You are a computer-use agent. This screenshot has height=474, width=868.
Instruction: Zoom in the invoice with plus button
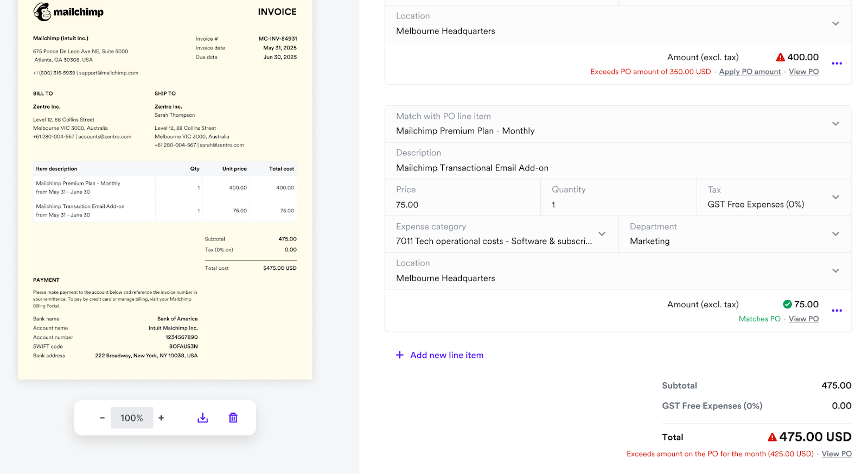click(161, 418)
